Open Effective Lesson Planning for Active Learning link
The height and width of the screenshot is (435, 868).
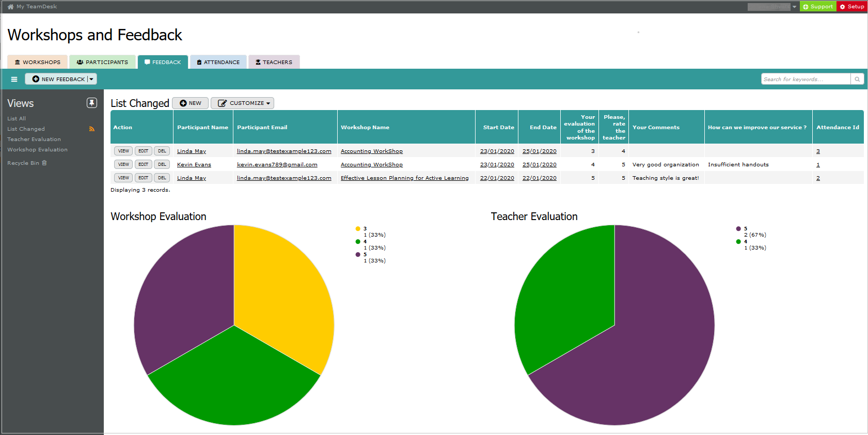pos(405,178)
